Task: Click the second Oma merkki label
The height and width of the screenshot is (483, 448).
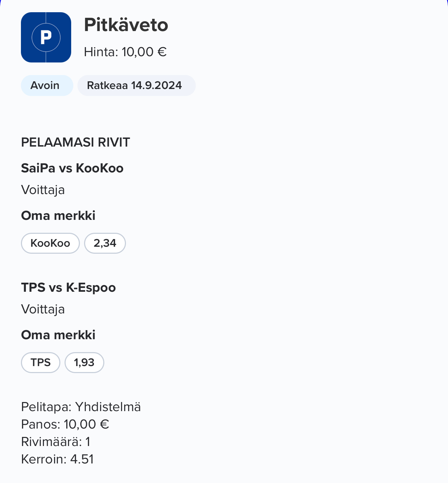Action: click(x=58, y=335)
